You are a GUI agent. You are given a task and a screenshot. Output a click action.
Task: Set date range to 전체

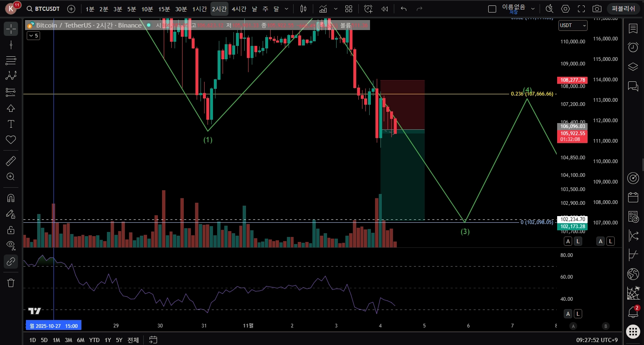tap(133, 340)
